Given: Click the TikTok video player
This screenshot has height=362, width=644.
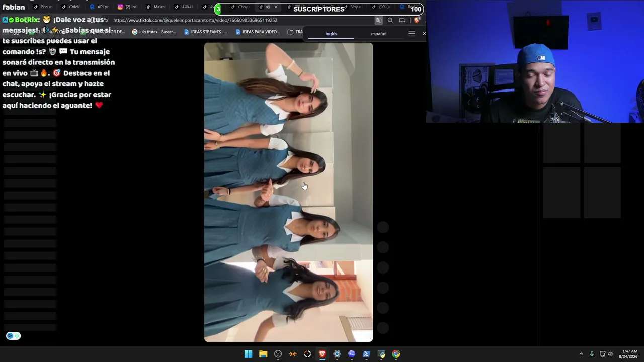Looking at the screenshot, I should [288, 192].
